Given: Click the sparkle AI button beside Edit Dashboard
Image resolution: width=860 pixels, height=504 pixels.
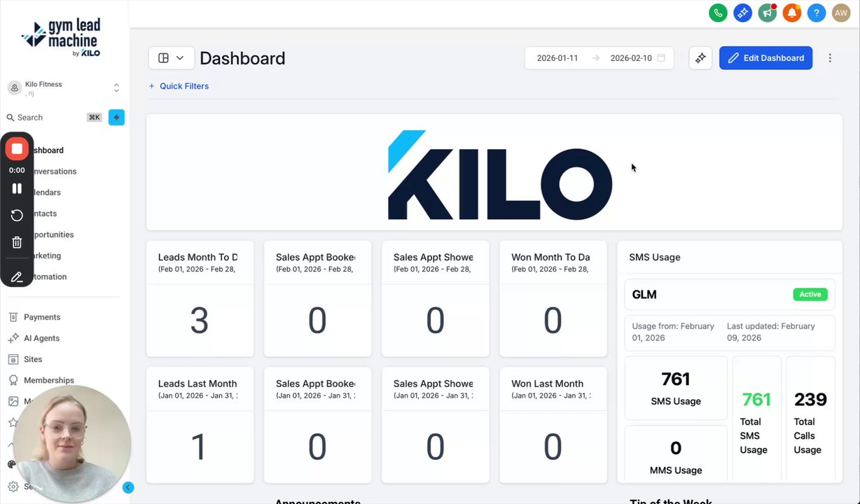Looking at the screenshot, I should [700, 58].
